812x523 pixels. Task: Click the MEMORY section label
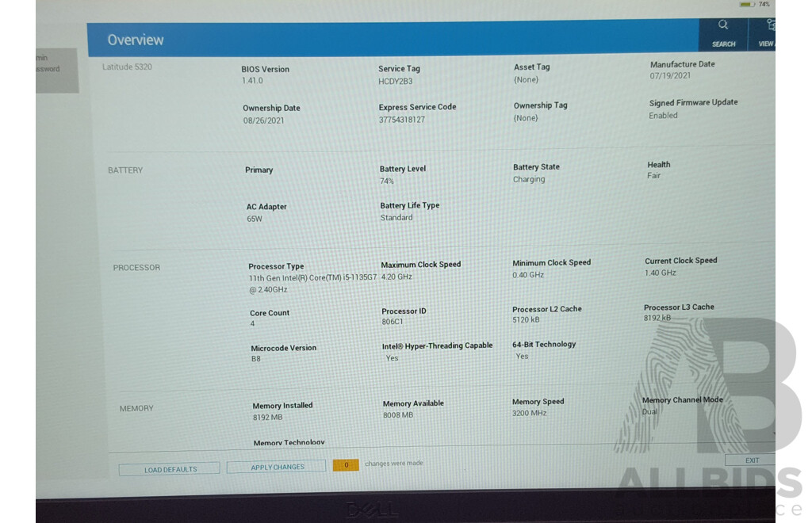point(136,408)
